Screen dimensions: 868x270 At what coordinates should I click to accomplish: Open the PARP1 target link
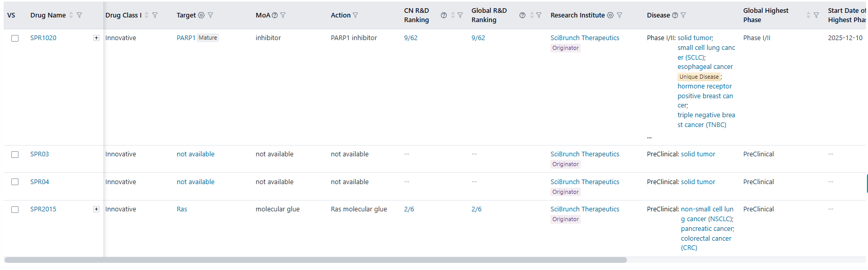(x=186, y=38)
